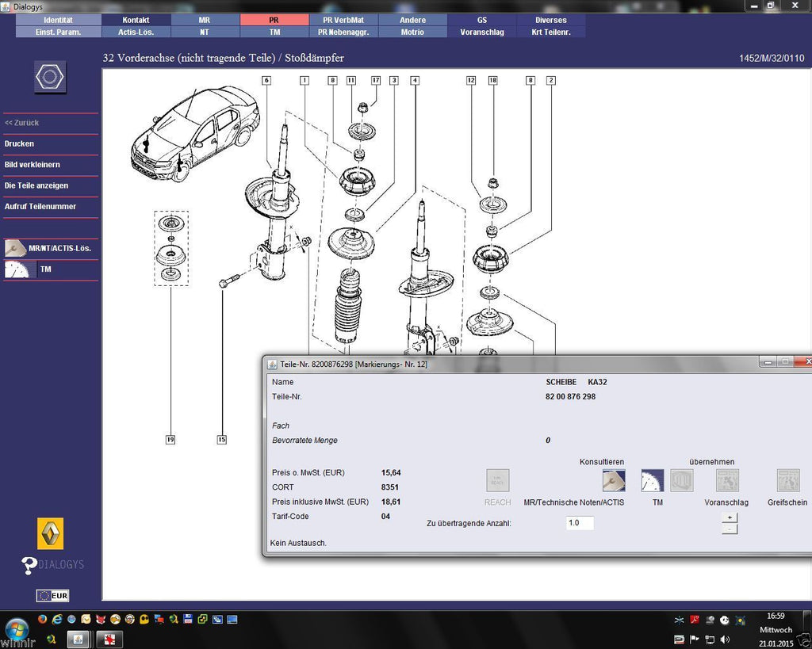Viewport: 812px width, 649px height.
Task: Click the car overview thumbnail
Action: (x=195, y=135)
